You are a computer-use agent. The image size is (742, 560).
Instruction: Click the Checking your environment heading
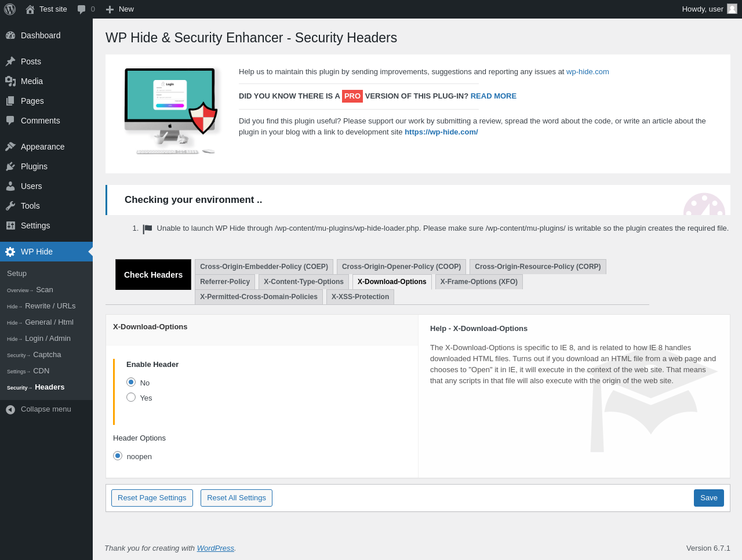coord(193,200)
